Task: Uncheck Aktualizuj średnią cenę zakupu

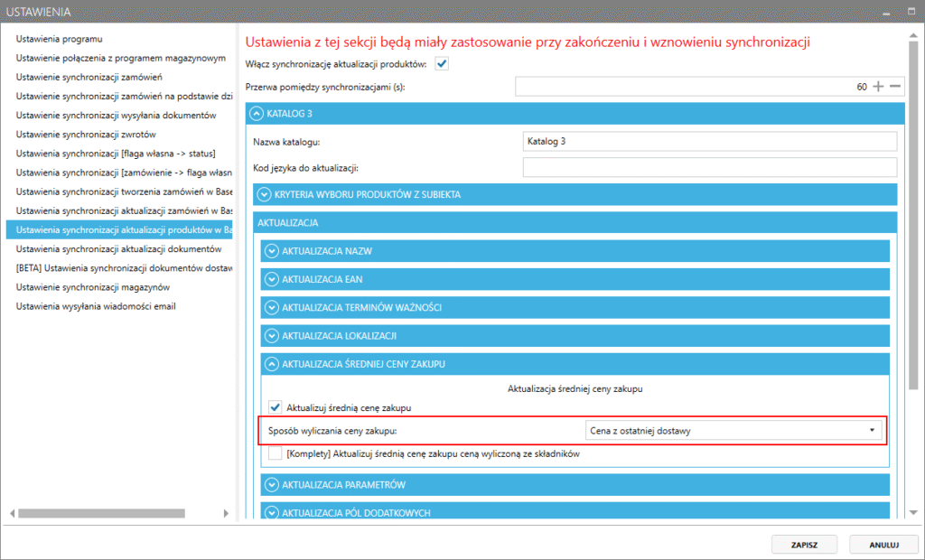Action: pos(275,407)
